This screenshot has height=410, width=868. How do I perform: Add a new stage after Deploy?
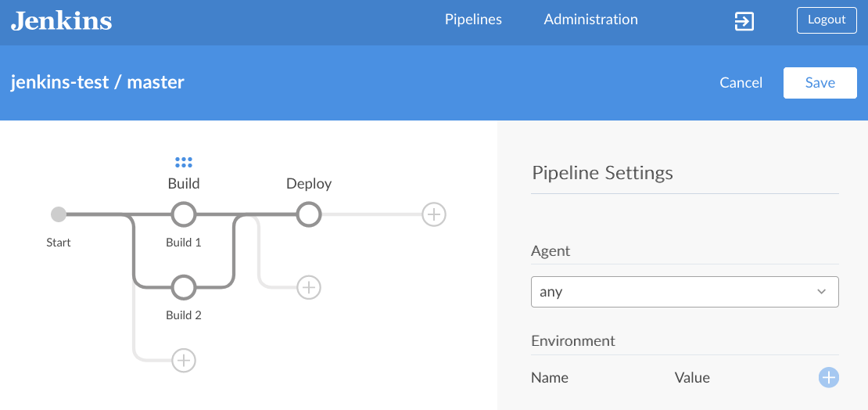tap(434, 214)
